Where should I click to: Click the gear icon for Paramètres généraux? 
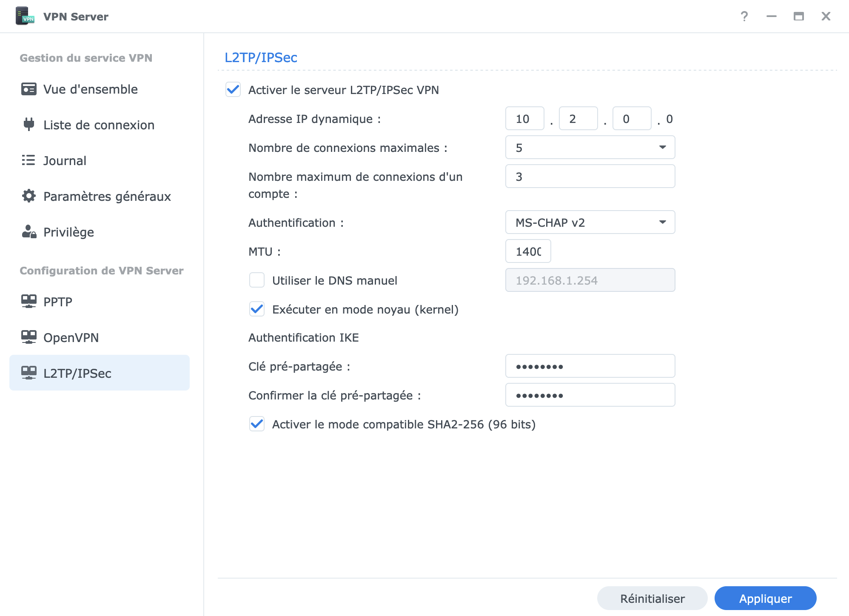(28, 196)
